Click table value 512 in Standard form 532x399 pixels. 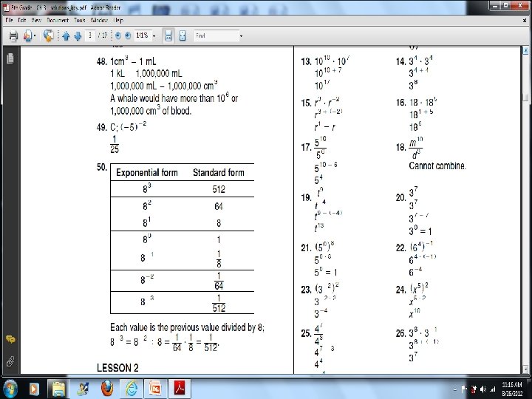219,189
